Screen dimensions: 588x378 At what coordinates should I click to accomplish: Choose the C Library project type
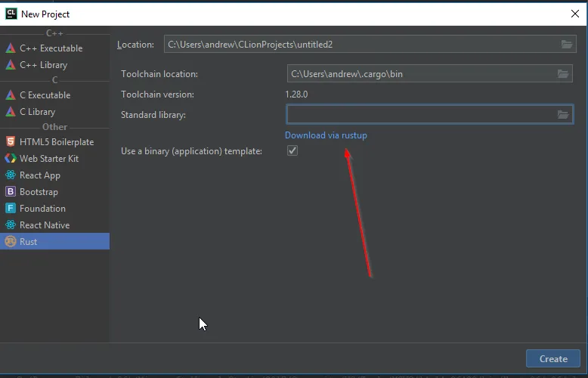click(x=54, y=112)
